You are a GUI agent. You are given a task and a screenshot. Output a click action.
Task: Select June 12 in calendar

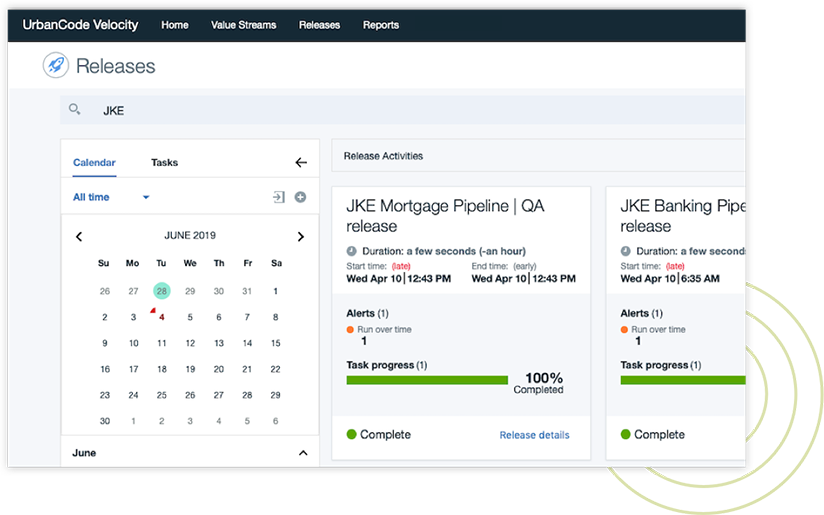pos(190,343)
